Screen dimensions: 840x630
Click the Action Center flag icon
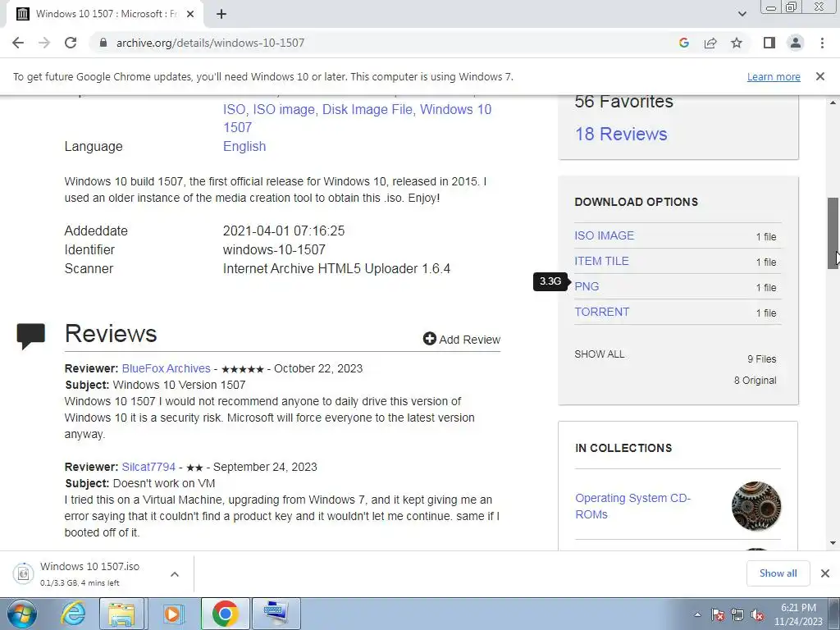719,615
